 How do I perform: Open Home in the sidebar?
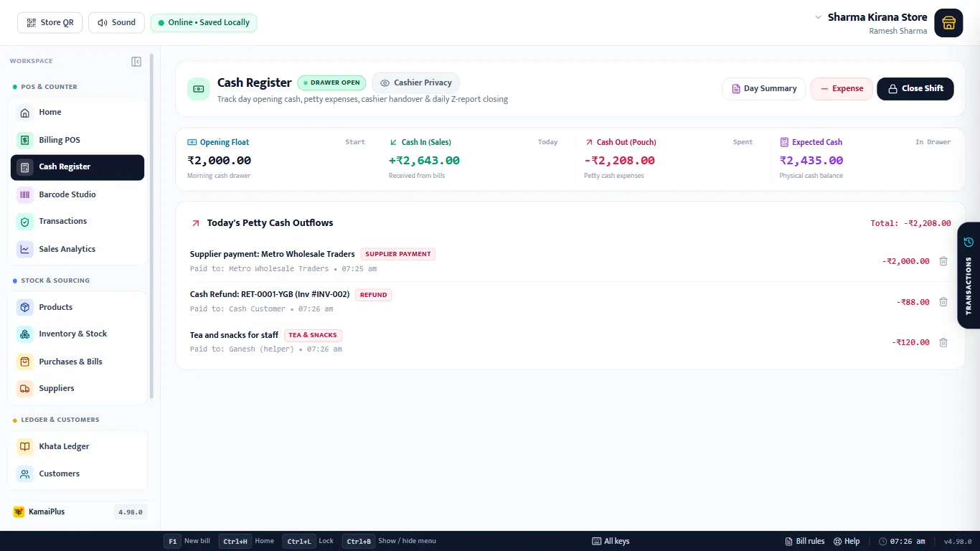pyautogui.click(x=77, y=113)
